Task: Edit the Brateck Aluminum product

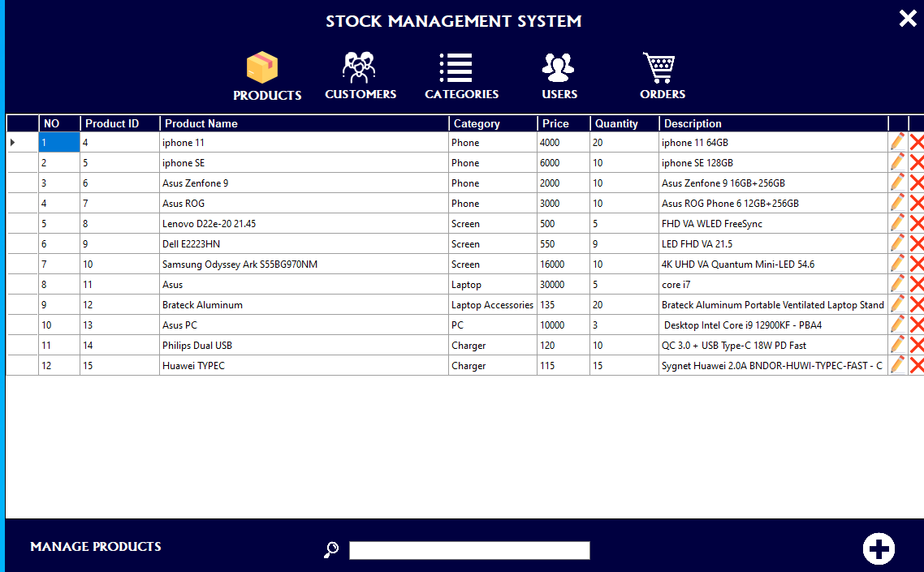Action: (896, 303)
